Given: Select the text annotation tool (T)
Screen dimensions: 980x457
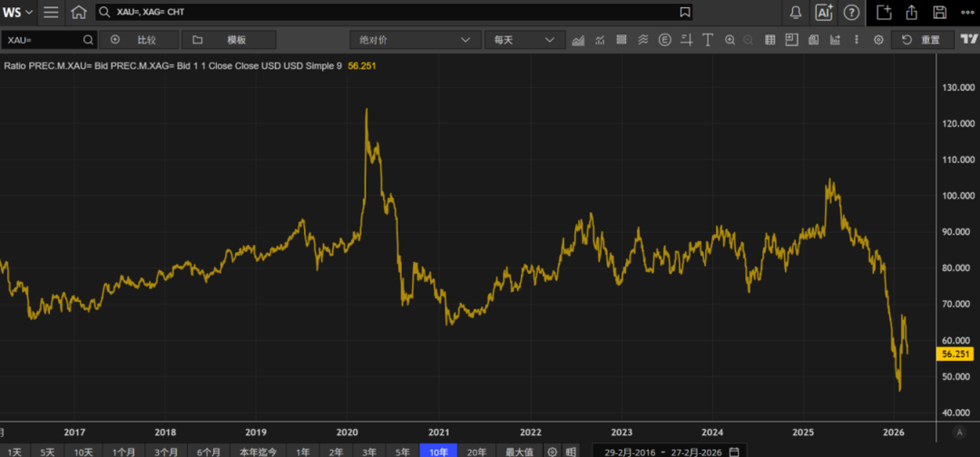Looking at the screenshot, I should (706, 40).
